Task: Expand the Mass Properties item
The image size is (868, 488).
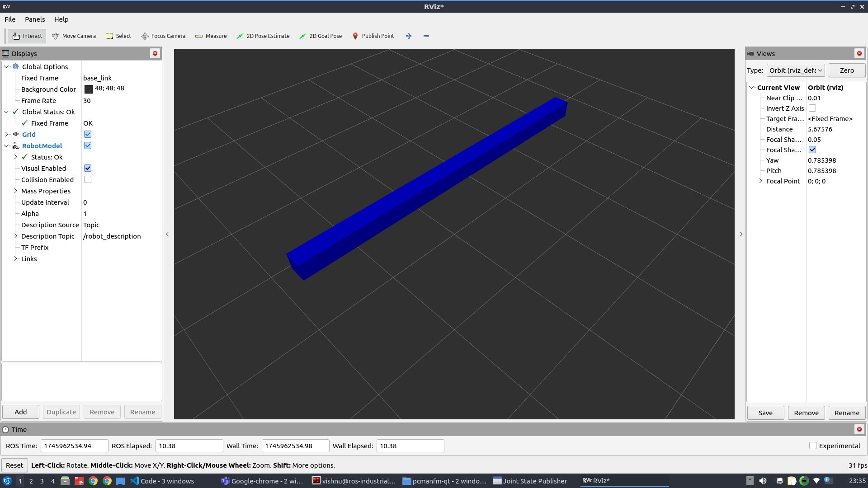Action: [x=16, y=191]
